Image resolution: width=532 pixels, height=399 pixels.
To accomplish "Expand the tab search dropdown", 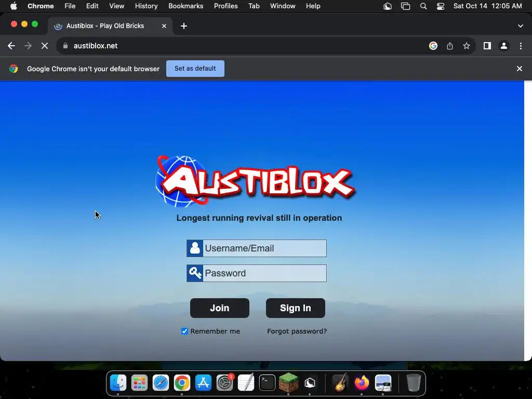I will (521, 26).
